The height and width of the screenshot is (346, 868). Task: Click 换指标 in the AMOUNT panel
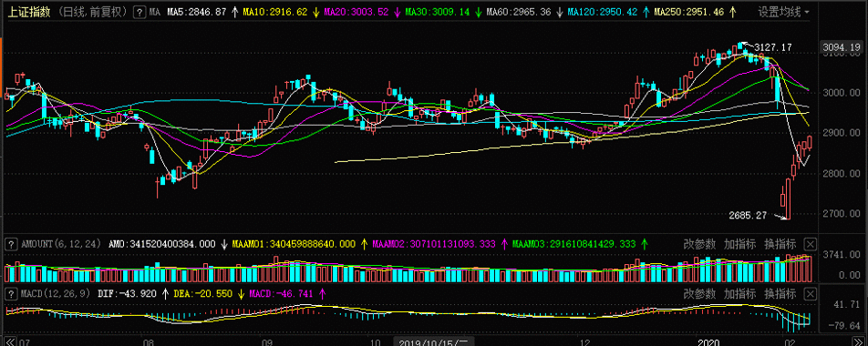click(780, 244)
